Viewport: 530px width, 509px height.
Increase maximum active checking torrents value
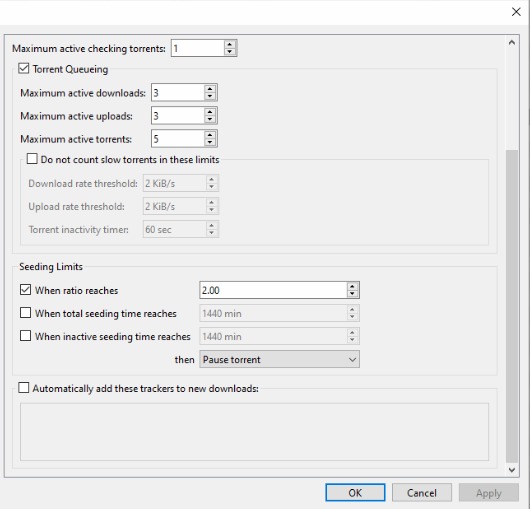[x=230, y=45]
